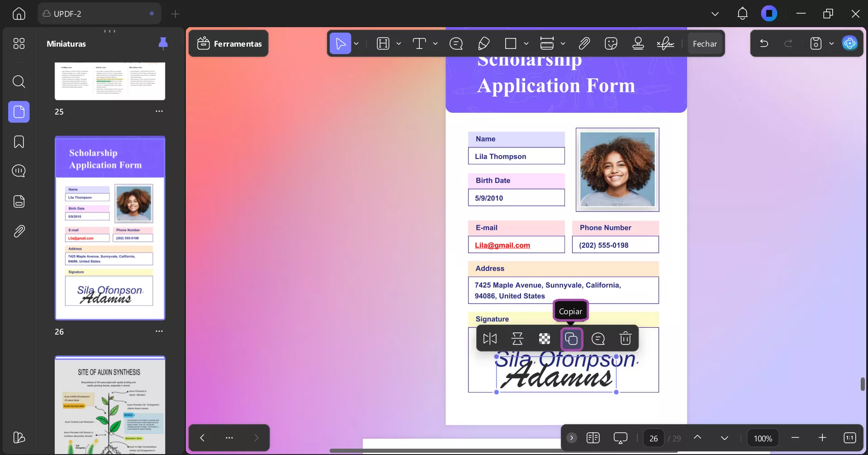The height and width of the screenshot is (455, 868).
Task: Flip the signature vertically
Action: 517,339
